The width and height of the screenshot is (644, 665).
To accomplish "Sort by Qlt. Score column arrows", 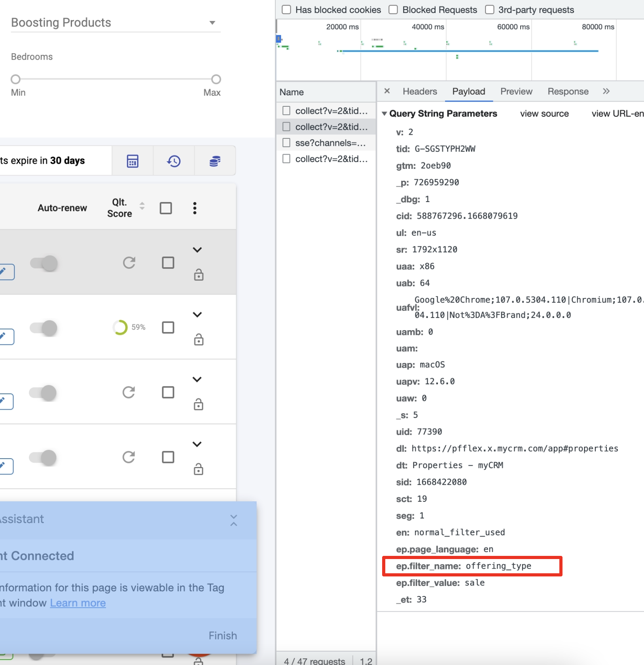I will pos(142,206).
